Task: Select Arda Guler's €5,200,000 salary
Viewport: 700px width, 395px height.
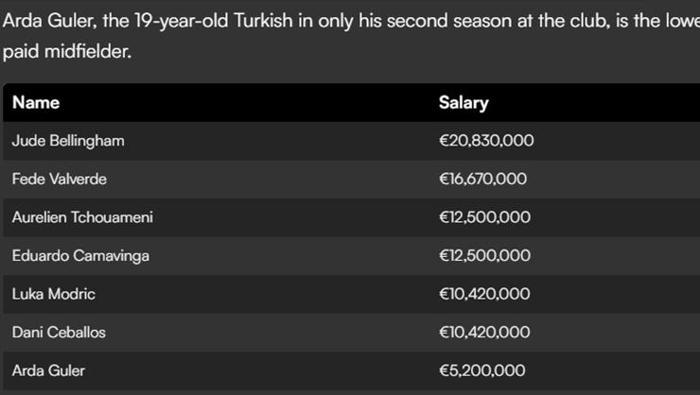Action: pos(482,370)
